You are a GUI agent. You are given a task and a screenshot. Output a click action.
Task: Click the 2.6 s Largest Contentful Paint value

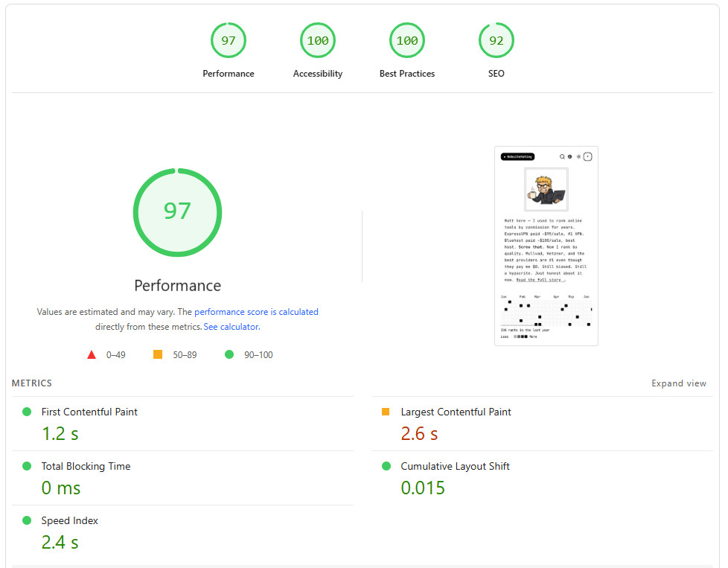tap(419, 434)
